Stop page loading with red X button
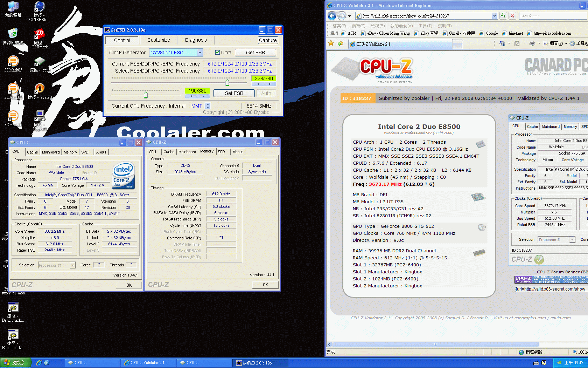The width and height of the screenshot is (588, 368). click(512, 16)
